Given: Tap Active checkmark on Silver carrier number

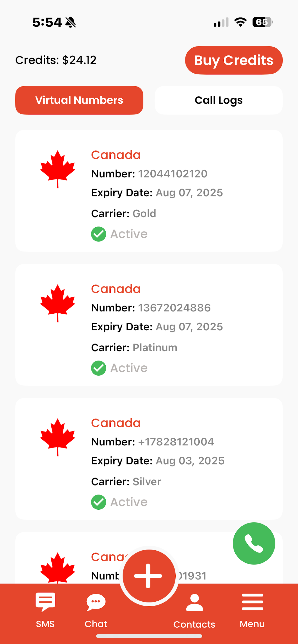Looking at the screenshot, I should coord(98,502).
